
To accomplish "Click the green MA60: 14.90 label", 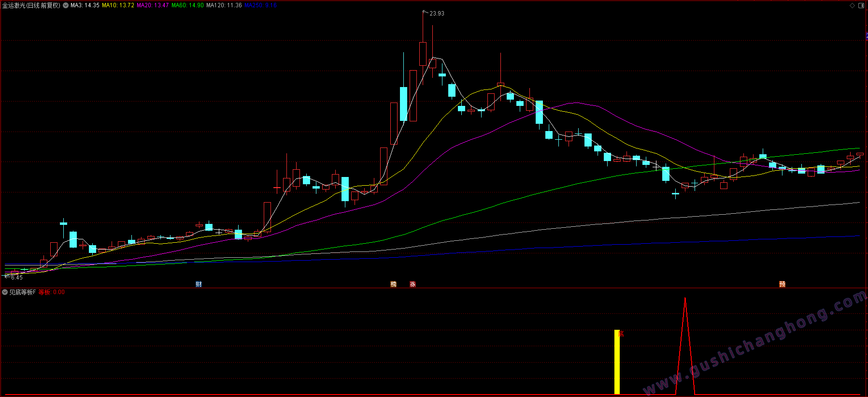I will [x=187, y=5].
